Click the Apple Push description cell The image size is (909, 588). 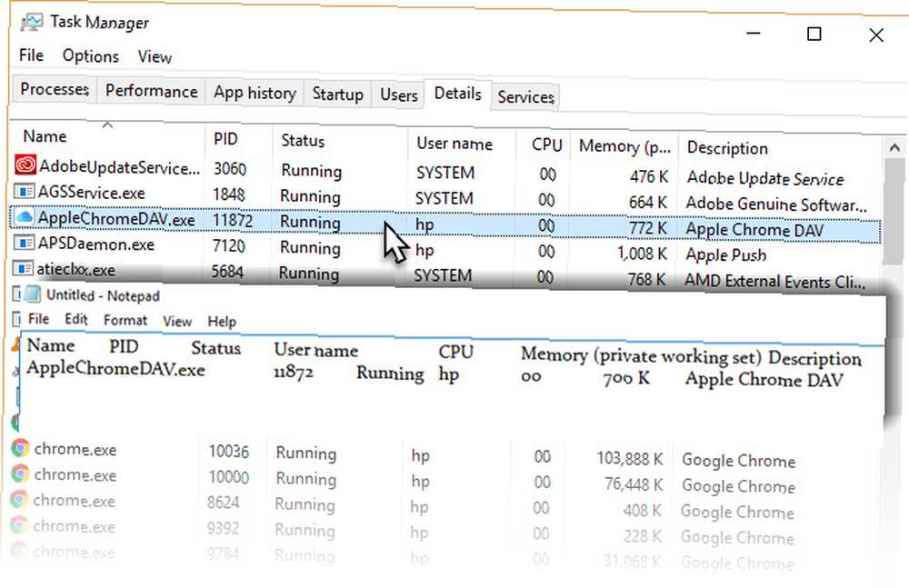click(725, 254)
